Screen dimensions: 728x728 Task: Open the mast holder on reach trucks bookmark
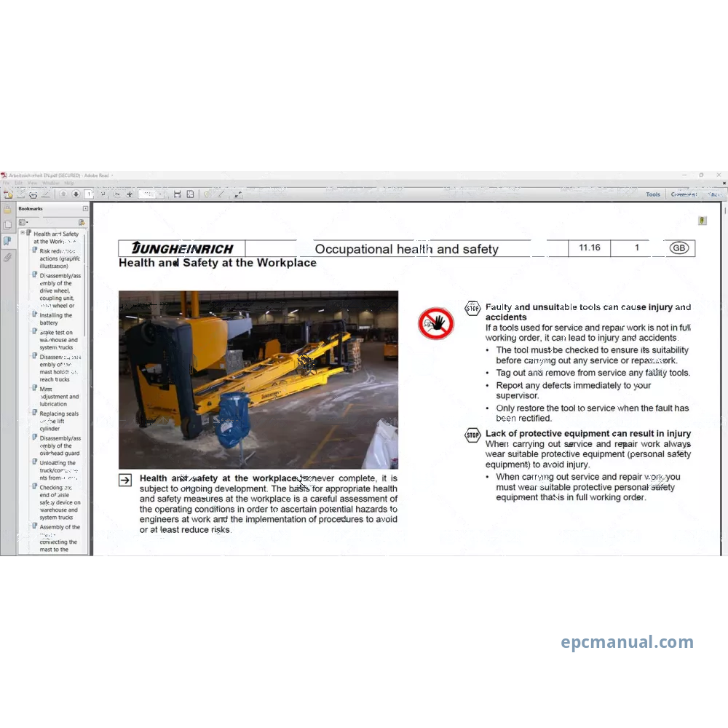60,368
